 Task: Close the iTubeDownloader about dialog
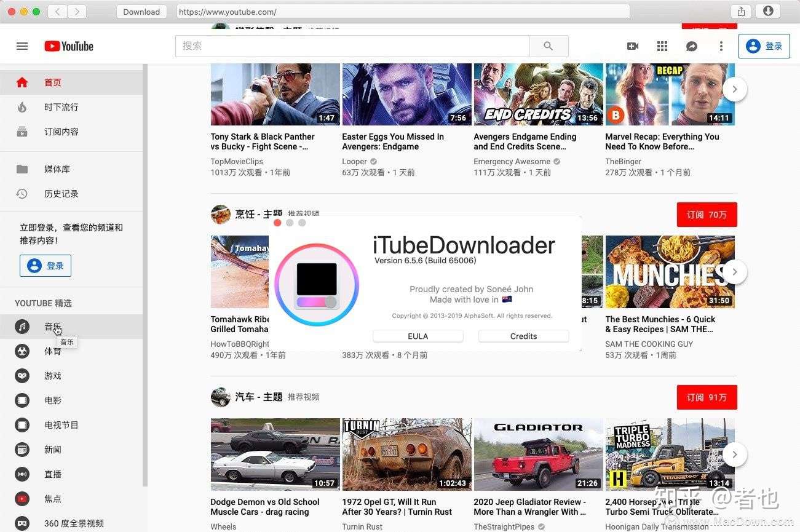click(x=277, y=223)
